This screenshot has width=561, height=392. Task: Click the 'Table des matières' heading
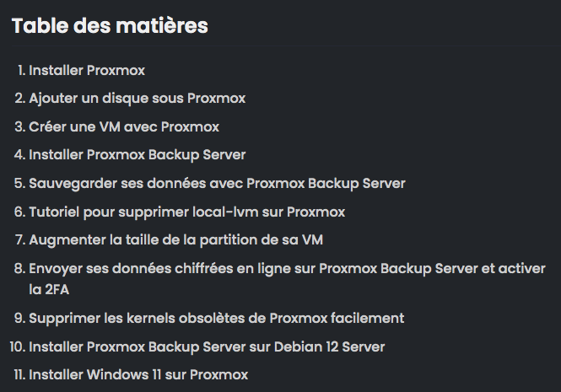click(x=110, y=26)
